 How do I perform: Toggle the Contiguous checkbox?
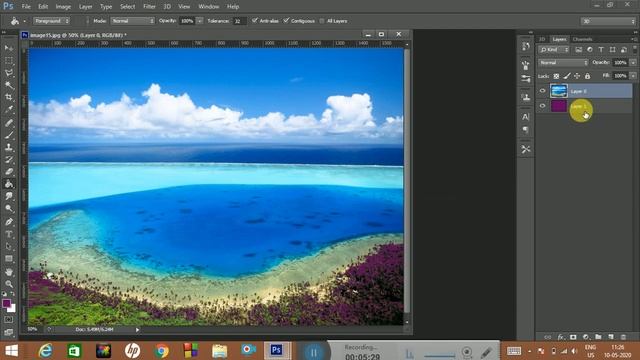(286, 20)
